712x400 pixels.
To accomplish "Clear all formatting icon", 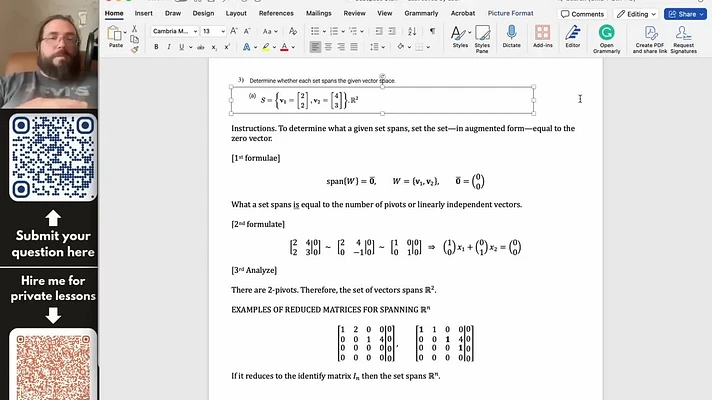I will coord(293,31).
